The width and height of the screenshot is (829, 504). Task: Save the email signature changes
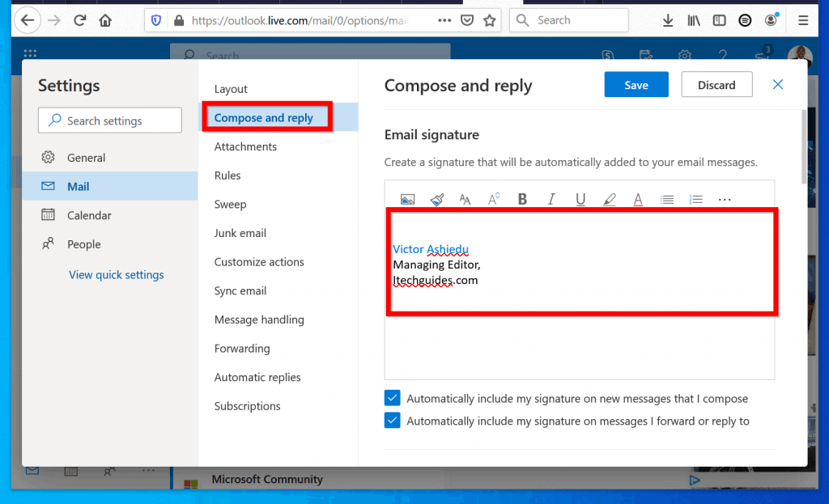[x=636, y=84]
